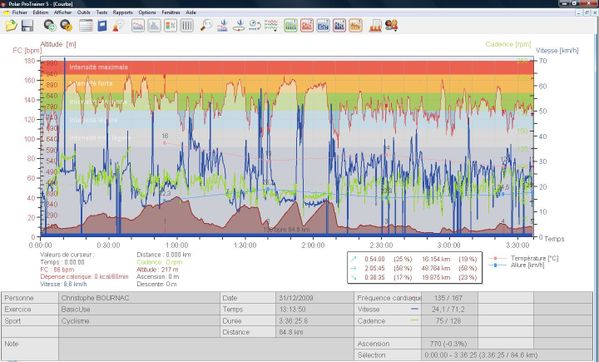This screenshot has width=599, height=362.
Task: Open the blue diary book icon
Action: pyautogui.click(x=102, y=26)
